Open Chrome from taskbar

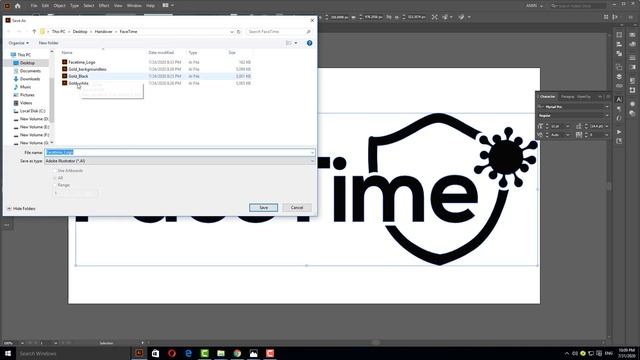point(237,353)
